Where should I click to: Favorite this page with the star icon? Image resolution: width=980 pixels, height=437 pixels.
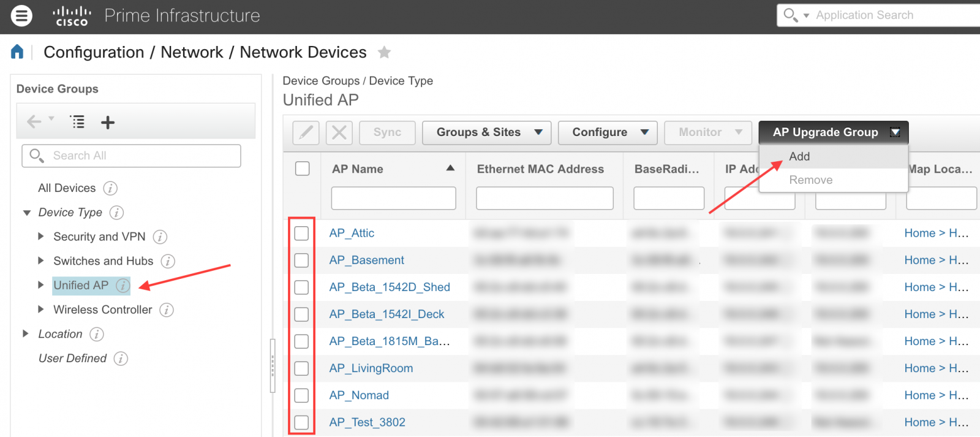pyautogui.click(x=384, y=52)
